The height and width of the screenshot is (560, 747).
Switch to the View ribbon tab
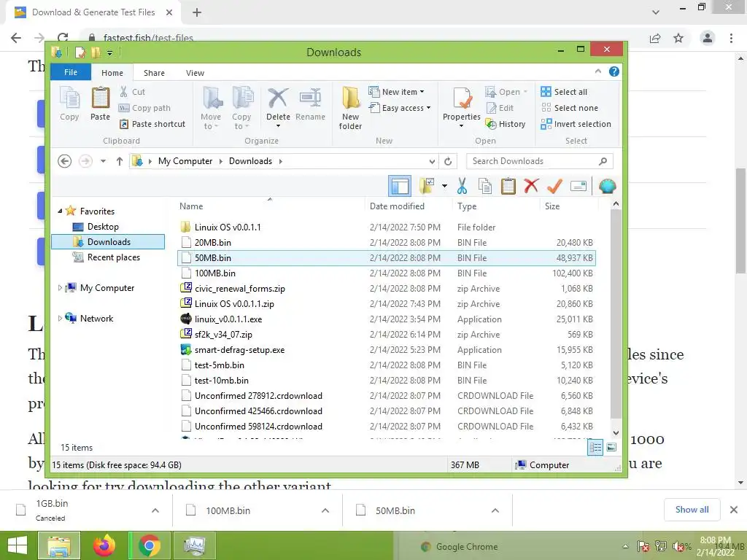pos(195,73)
